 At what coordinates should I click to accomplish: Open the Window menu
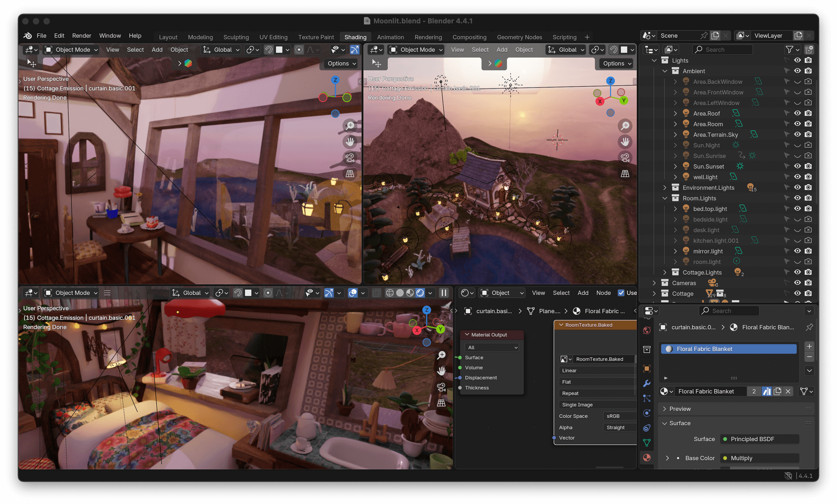tap(110, 36)
